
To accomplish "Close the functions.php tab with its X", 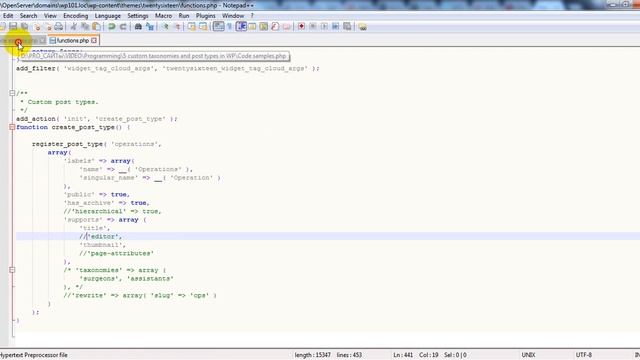I will pos(94,40).
